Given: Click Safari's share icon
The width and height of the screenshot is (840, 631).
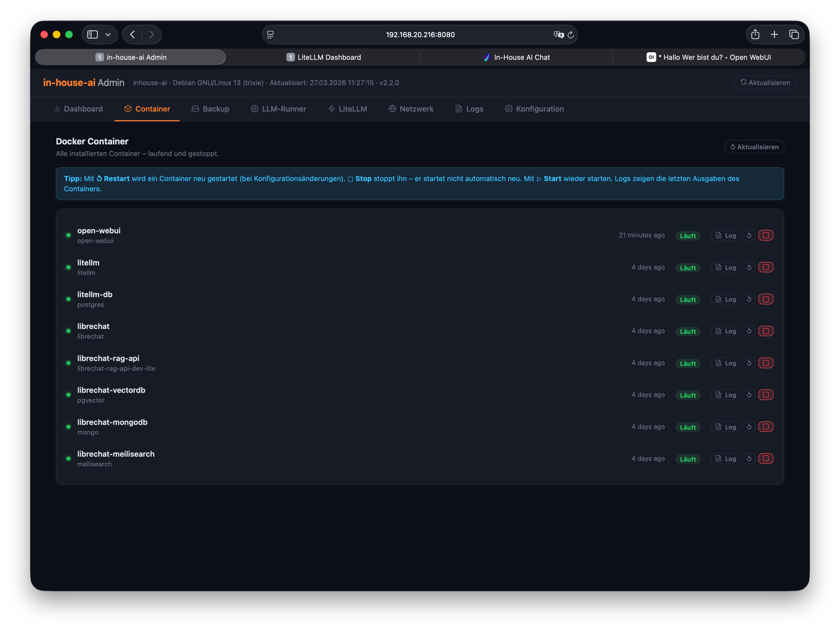Looking at the screenshot, I should pos(755,34).
